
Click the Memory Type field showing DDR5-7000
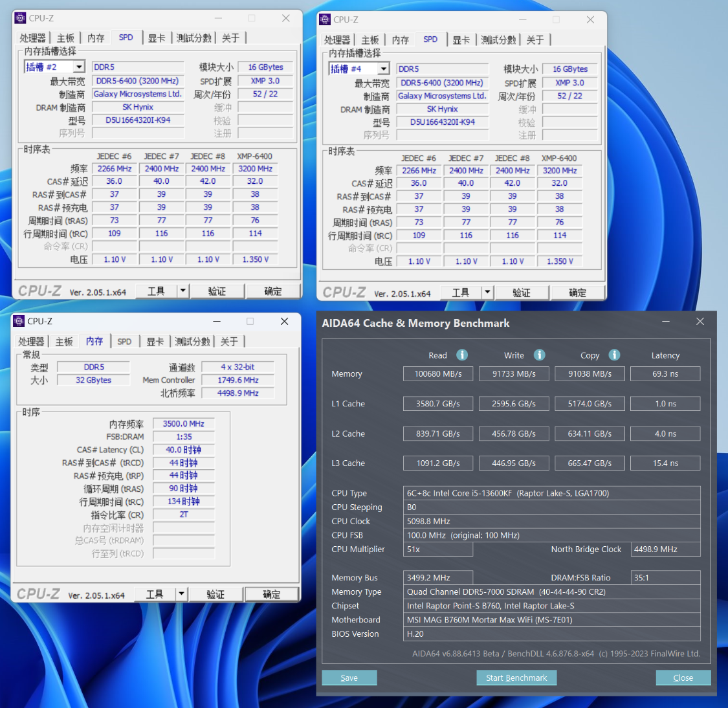point(551,592)
